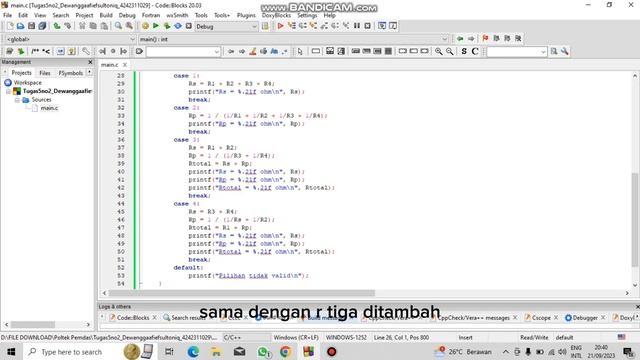This screenshot has width=640, height=360.
Task: Select main.c in the project tree
Action: click(x=49, y=108)
